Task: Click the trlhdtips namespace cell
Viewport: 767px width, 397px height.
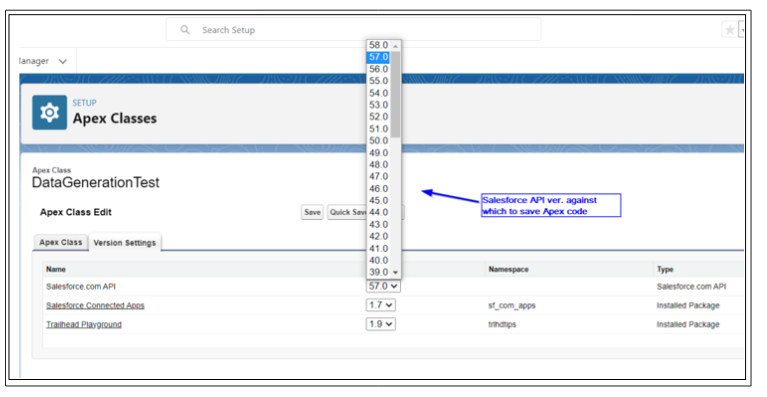Action: 502,325
